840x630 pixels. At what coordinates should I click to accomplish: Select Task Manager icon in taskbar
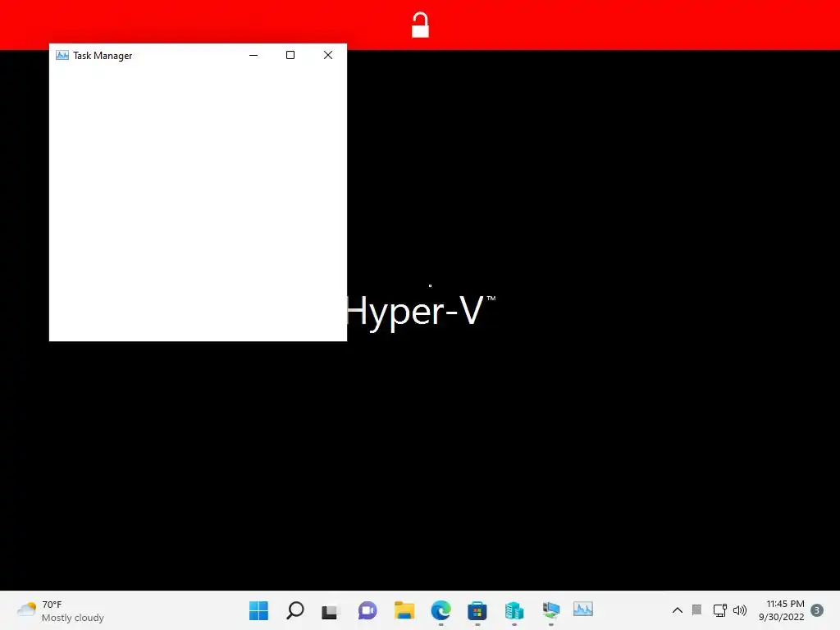(583, 609)
